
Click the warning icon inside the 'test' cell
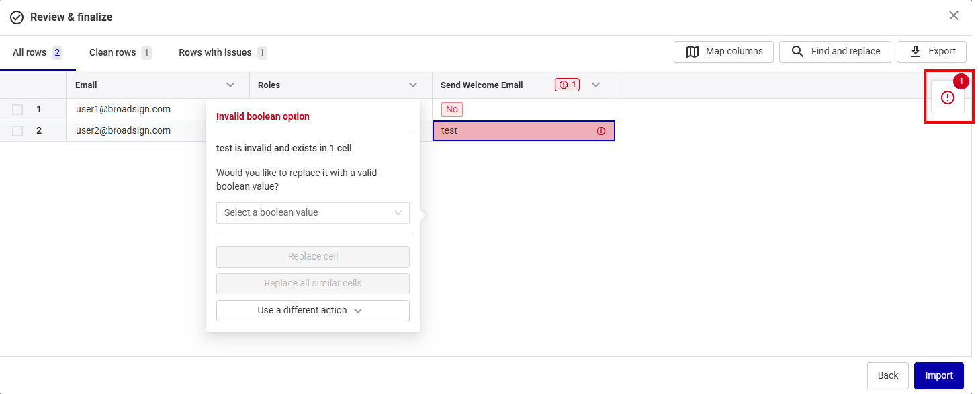coord(601,131)
